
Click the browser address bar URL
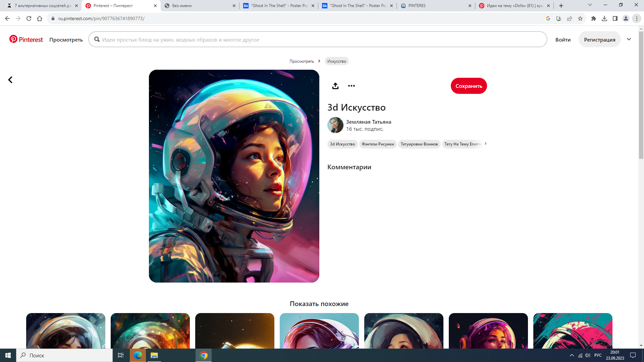pyautogui.click(x=101, y=18)
